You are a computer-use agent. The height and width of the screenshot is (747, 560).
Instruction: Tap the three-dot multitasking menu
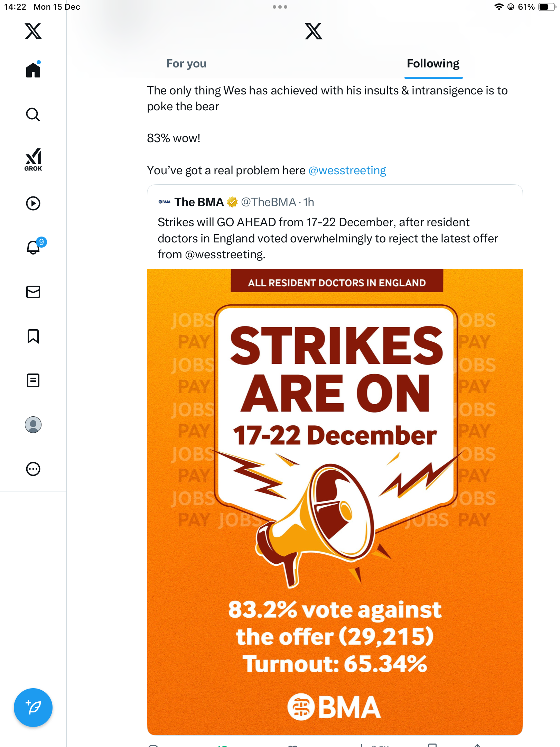click(x=280, y=7)
